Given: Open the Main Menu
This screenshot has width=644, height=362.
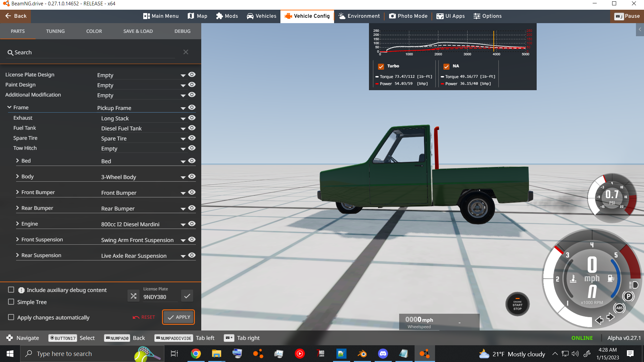Looking at the screenshot, I should tap(161, 16).
